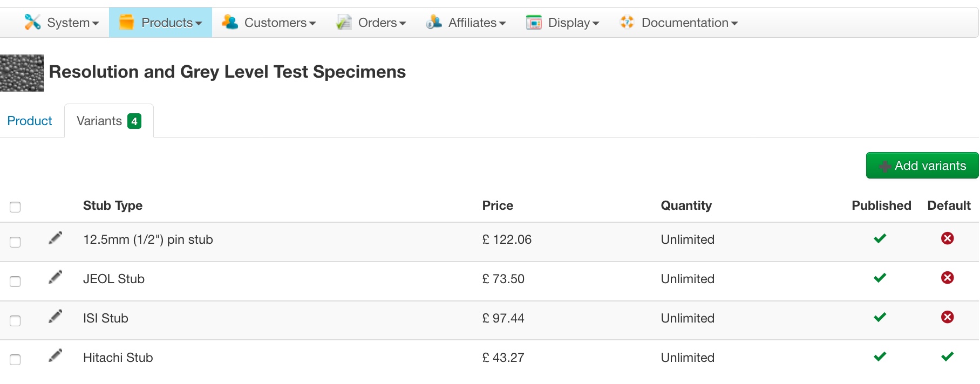Unpublish the ISI Stub variant checkmark
This screenshot has height=384, width=980.
(880, 317)
